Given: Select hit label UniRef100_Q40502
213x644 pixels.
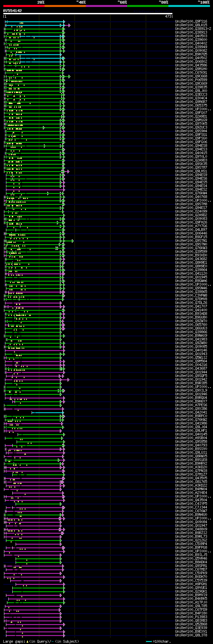Looking at the screenshot, I should pyautogui.click(x=191, y=58).
